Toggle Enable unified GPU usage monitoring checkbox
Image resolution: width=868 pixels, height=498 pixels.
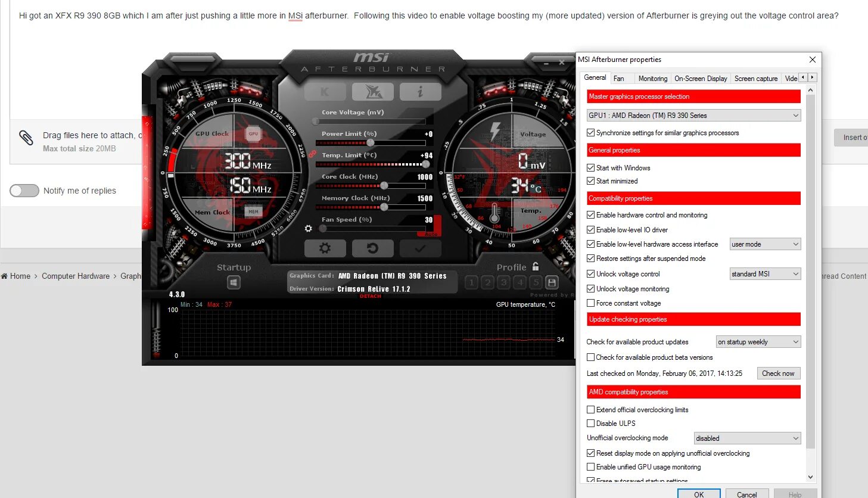click(x=590, y=467)
